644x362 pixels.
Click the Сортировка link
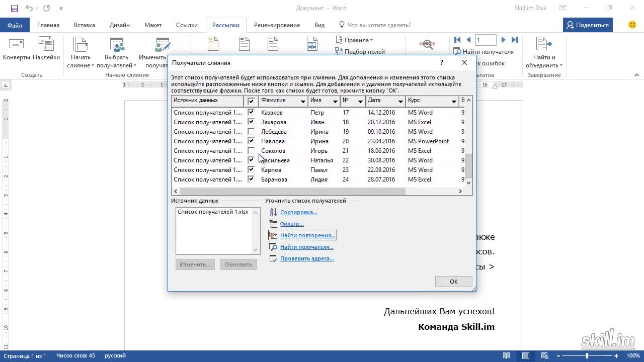pos(298,212)
